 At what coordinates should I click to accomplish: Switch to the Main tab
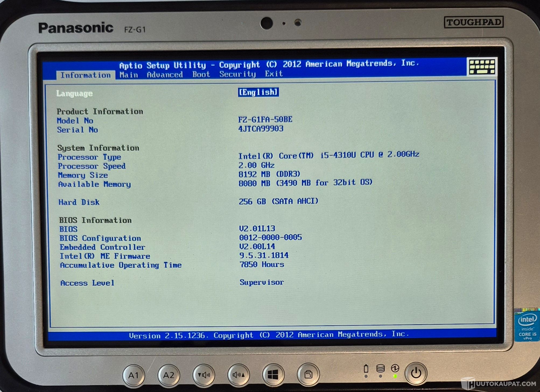click(x=129, y=75)
